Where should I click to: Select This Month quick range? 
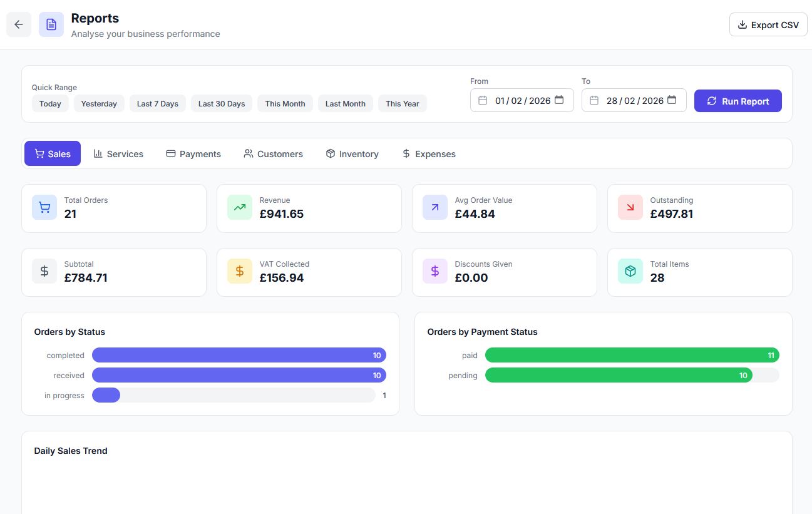[x=285, y=103]
